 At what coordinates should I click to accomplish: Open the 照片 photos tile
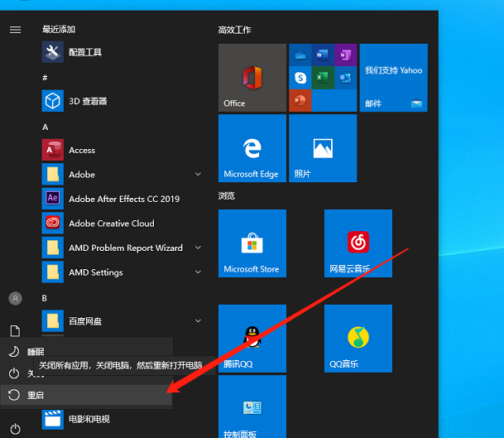point(323,148)
